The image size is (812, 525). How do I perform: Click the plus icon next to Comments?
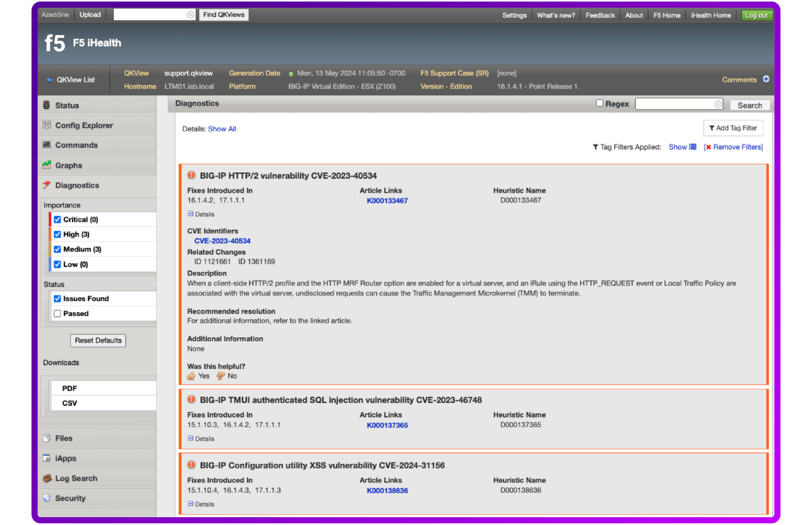[766, 79]
